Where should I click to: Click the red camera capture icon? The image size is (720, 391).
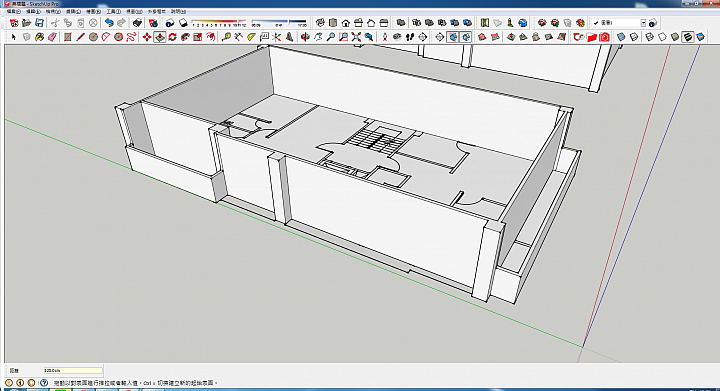(x=604, y=37)
